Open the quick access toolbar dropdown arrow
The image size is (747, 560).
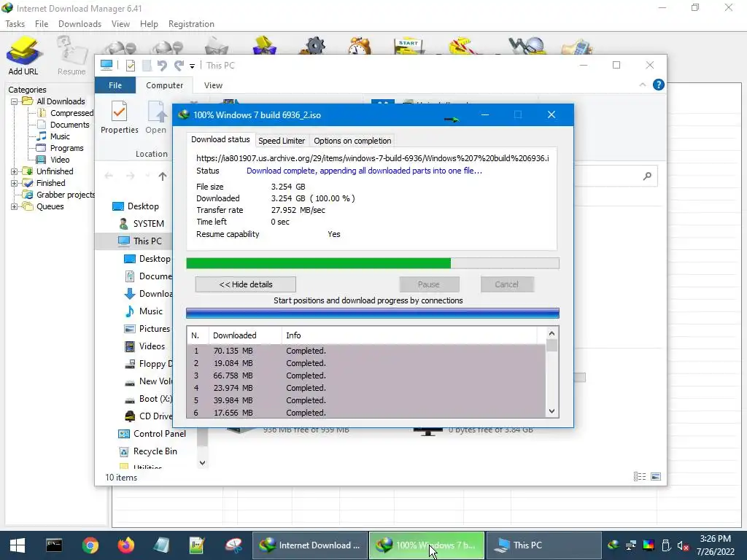192,66
